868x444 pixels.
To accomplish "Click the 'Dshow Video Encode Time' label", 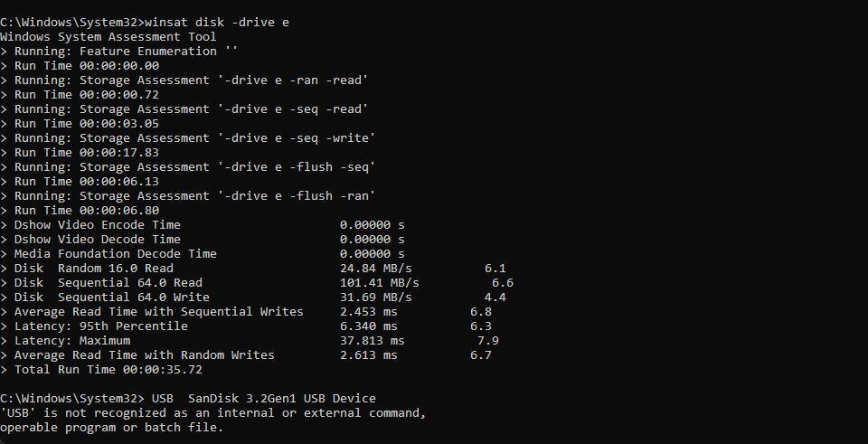I will coord(97,225).
